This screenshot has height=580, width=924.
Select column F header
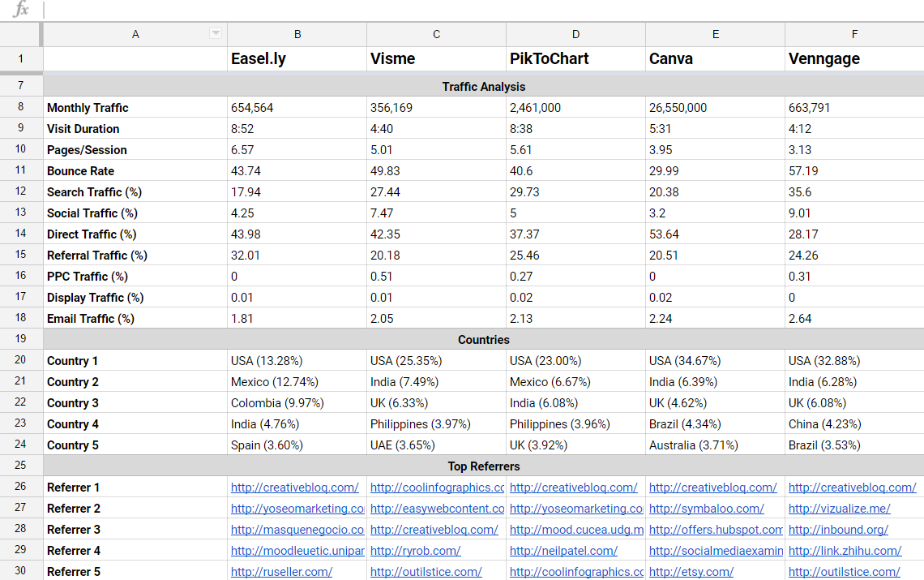[854, 34]
